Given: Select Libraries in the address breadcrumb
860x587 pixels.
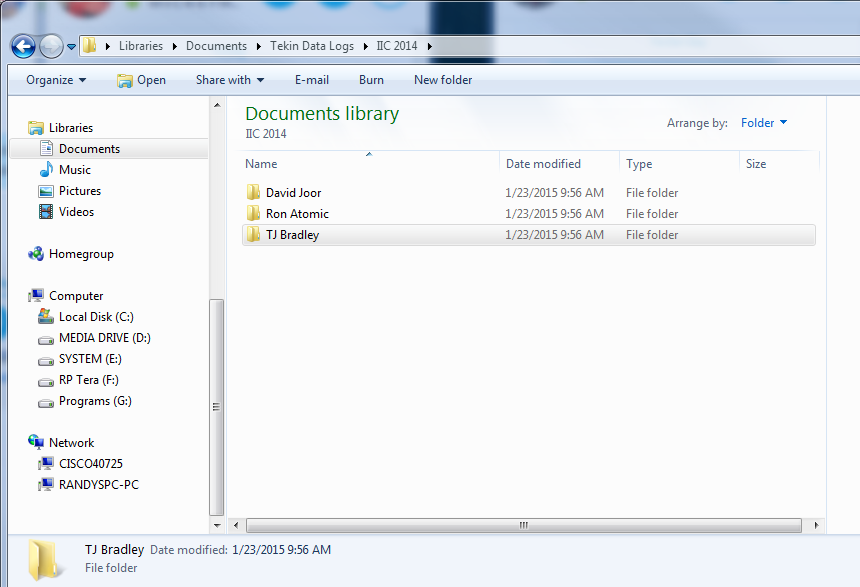Looking at the screenshot, I should point(141,46).
